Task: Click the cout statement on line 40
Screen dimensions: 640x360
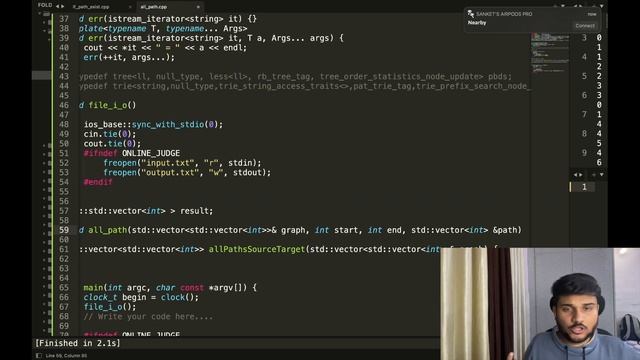Action: coord(165,47)
